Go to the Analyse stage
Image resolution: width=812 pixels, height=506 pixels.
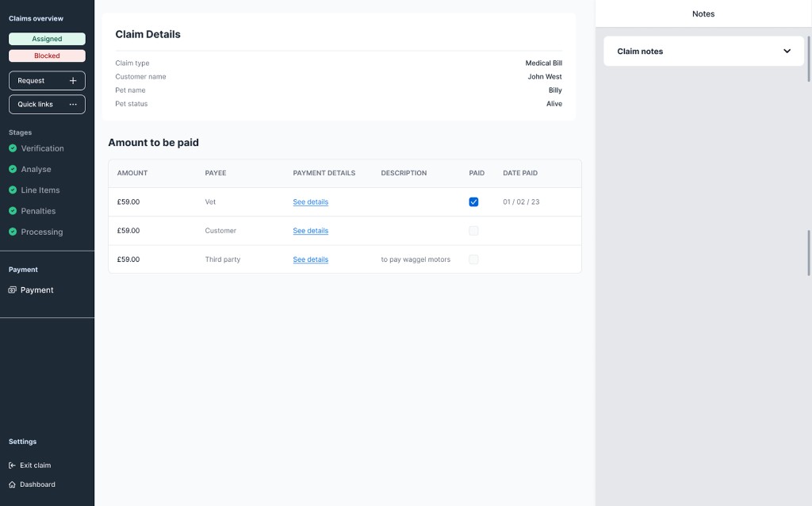[36, 169]
